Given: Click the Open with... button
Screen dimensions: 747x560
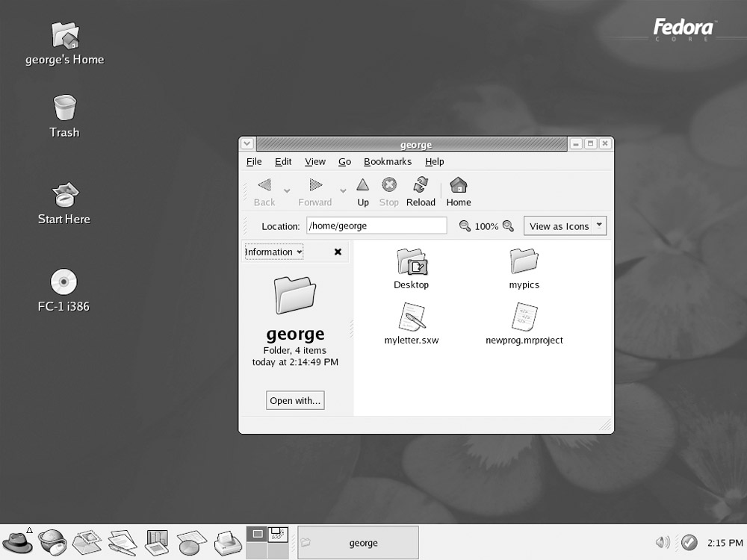Looking at the screenshot, I should tap(295, 401).
